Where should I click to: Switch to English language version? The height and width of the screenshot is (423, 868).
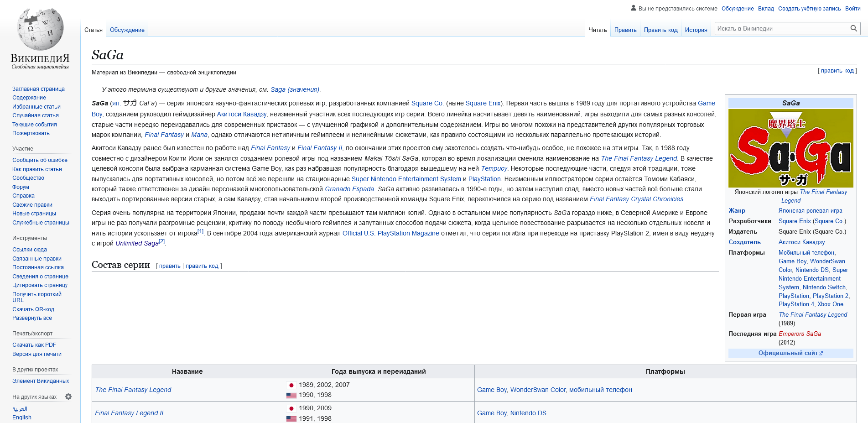[22, 418]
